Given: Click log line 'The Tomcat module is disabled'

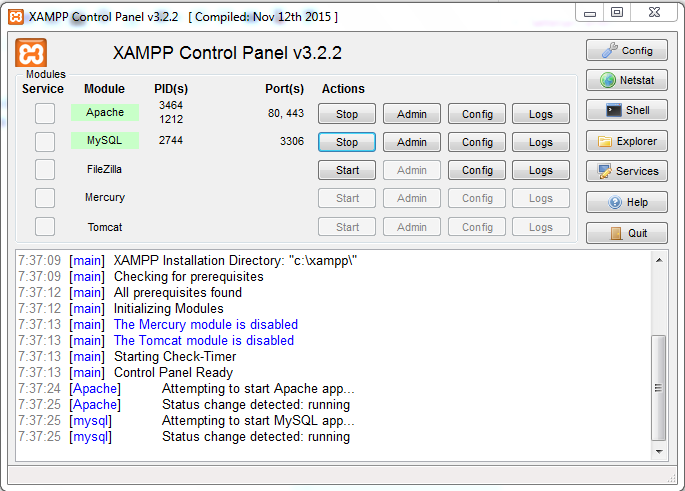Looking at the screenshot, I should (x=204, y=340).
